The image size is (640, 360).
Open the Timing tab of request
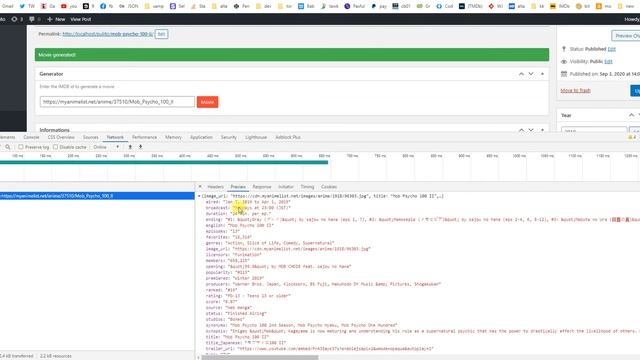(307, 187)
